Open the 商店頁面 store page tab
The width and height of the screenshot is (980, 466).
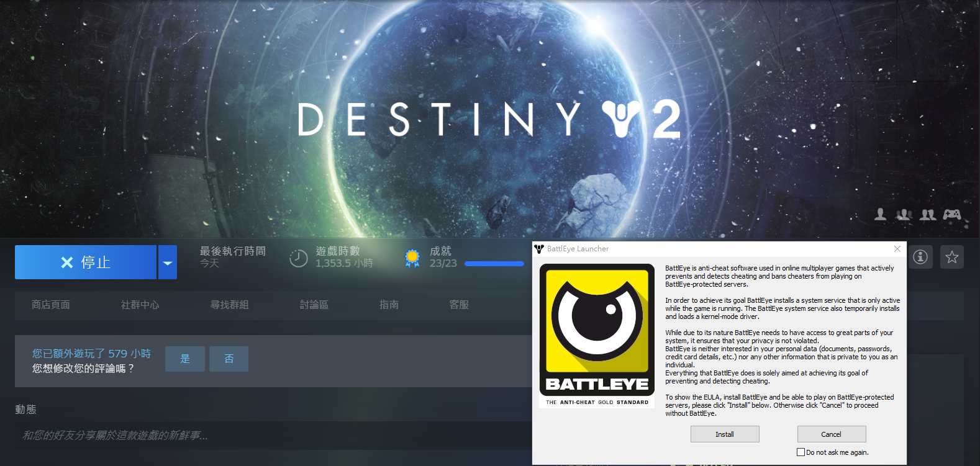point(51,305)
